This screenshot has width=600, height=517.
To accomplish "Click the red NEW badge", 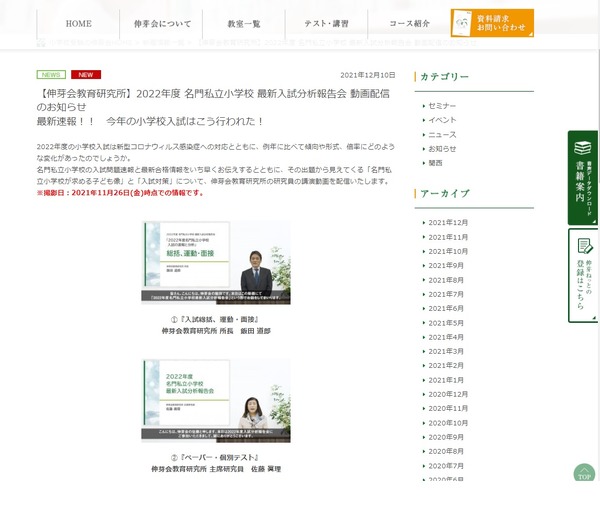I will 86,75.
